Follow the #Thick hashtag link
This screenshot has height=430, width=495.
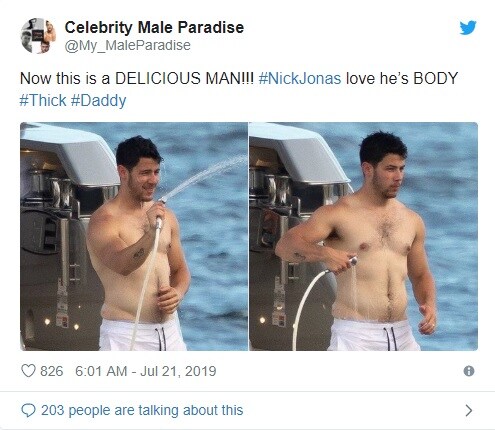(43, 100)
